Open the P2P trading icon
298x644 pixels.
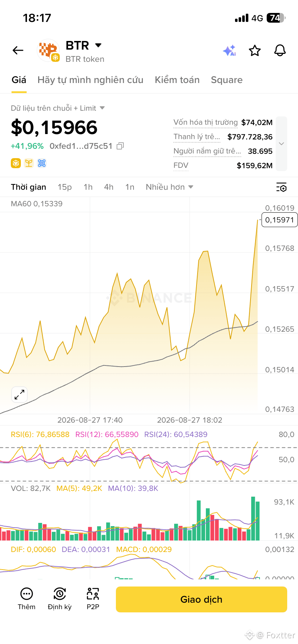(x=93, y=594)
